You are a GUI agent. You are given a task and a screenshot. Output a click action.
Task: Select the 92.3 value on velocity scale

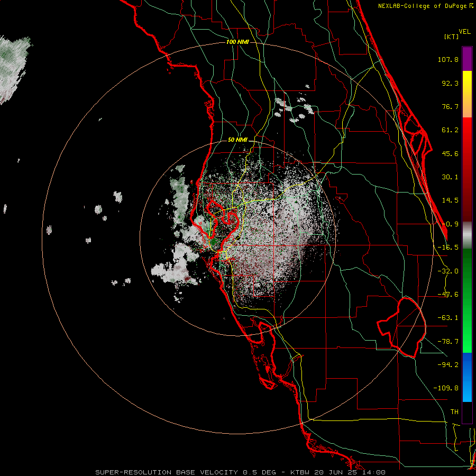tap(450, 83)
